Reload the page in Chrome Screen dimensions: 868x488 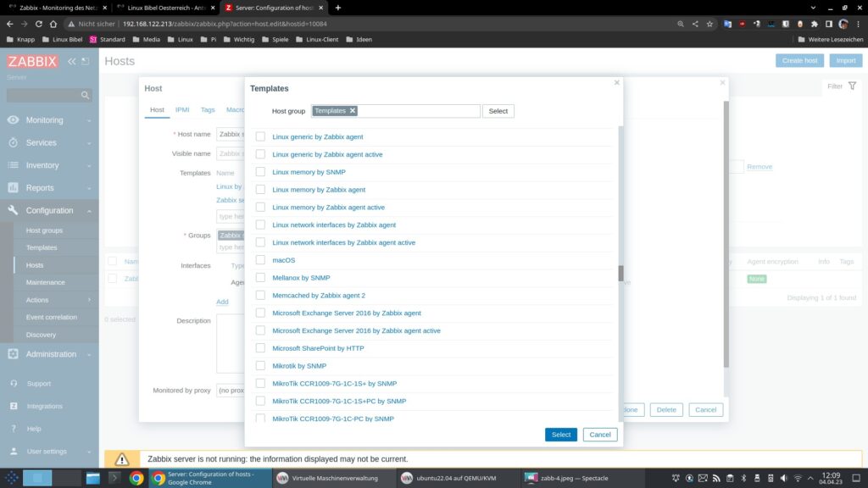[x=39, y=24]
